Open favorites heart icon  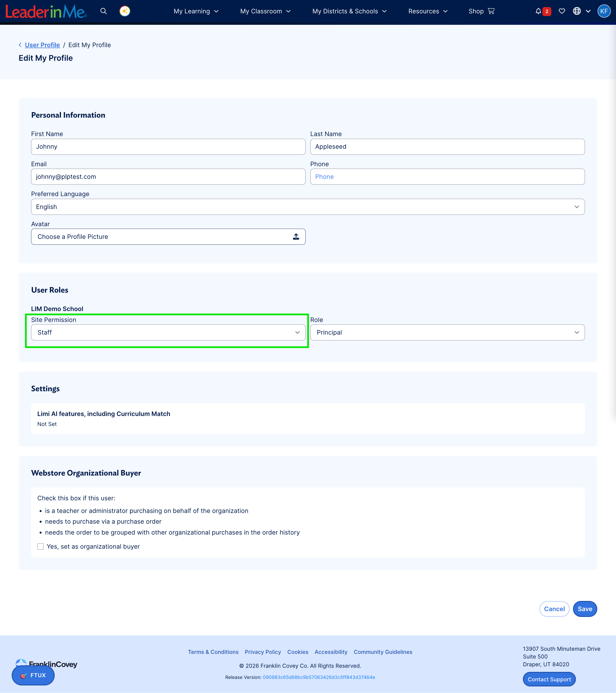click(562, 11)
